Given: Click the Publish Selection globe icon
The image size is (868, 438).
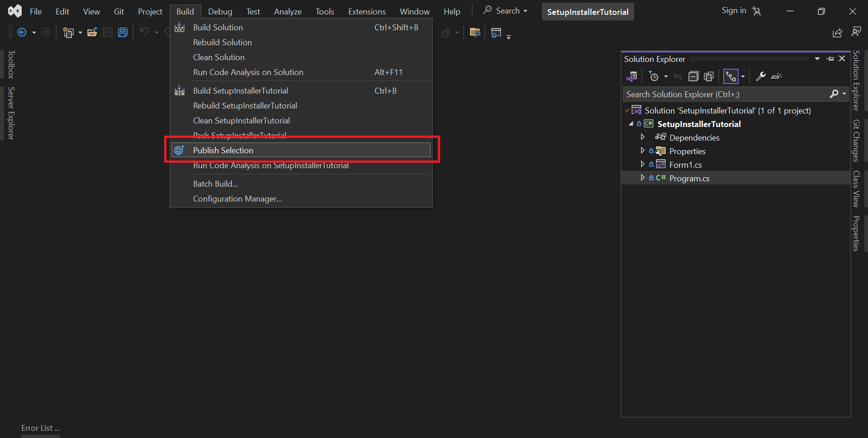Looking at the screenshot, I should point(180,150).
